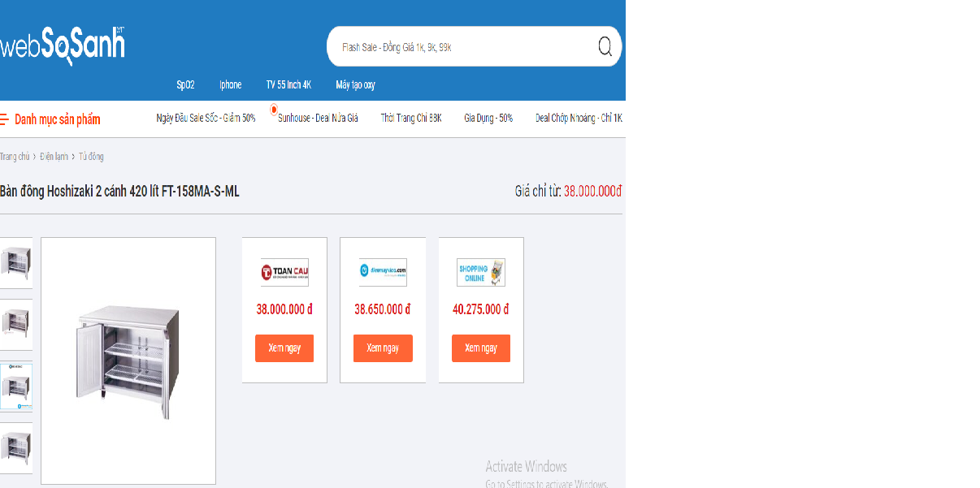This screenshot has width=980, height=488.
Task: Click the Iphone trending search link
Action: [x=230, y=85]
